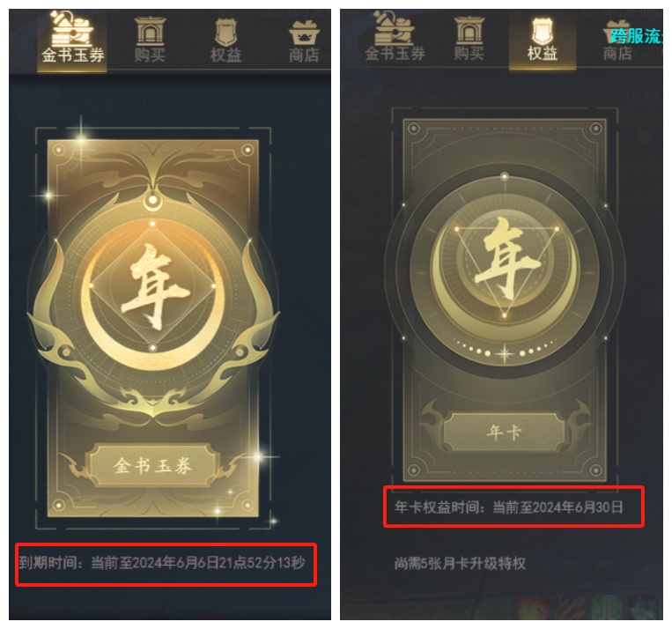Tap the 年 emblem inside the diamond crescent
This screenshot has width=672, height=629.
pyautogui.click(x=153, y=285)
